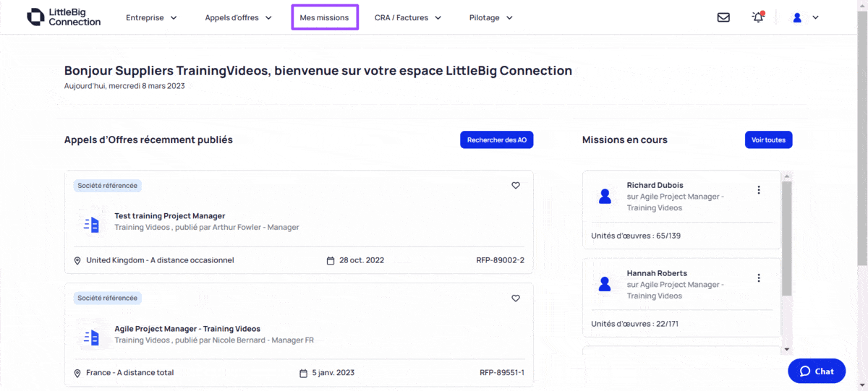Expand the Pilotage menu
The height and width of the screenshot is (391, 868).
coord(490,17)
